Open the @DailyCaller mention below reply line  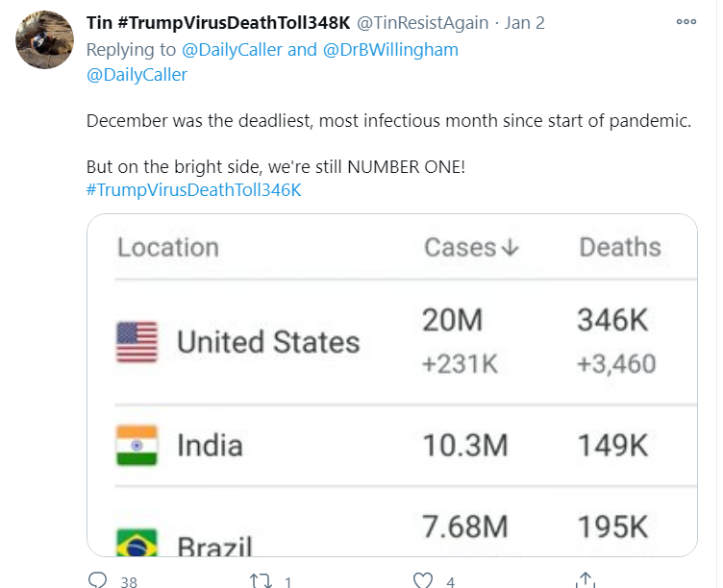[x=137, y=75]
